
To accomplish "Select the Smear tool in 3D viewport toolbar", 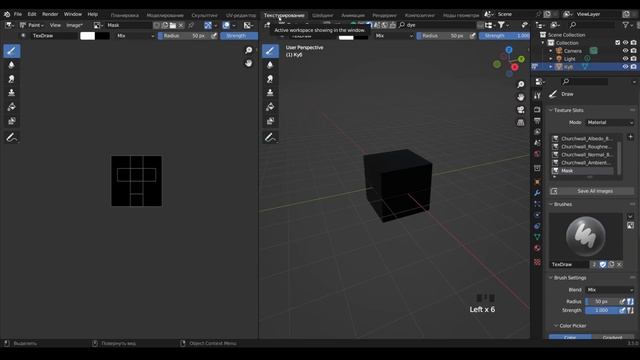I will click(x=270, y=79).
